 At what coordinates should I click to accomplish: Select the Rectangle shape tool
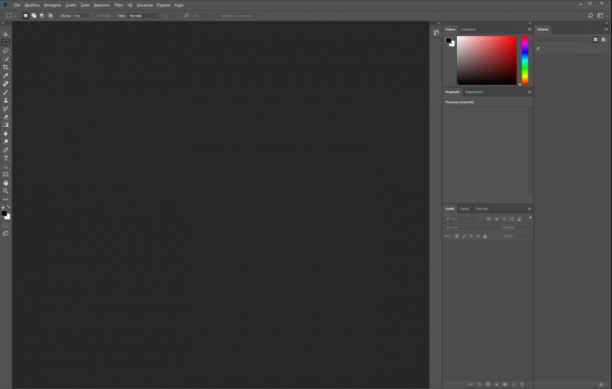5,174
